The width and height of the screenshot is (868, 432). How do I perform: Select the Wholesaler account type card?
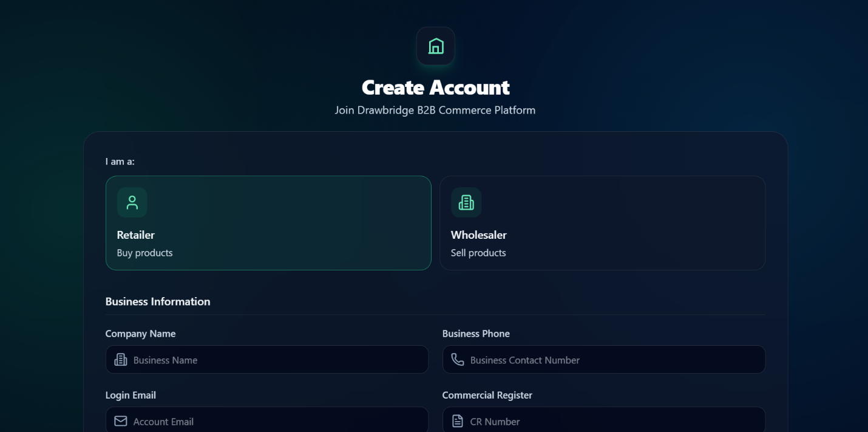coord(602,223)
